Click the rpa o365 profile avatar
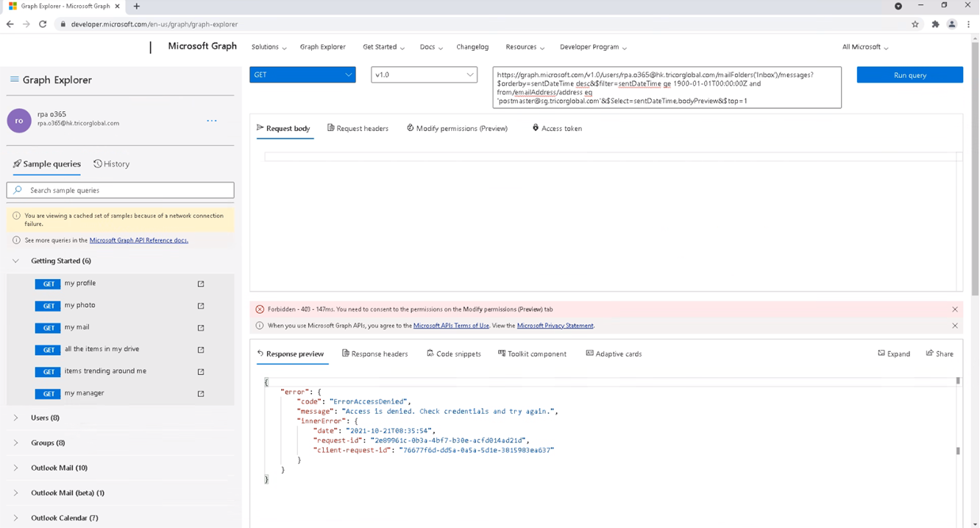 click(18, 120)
